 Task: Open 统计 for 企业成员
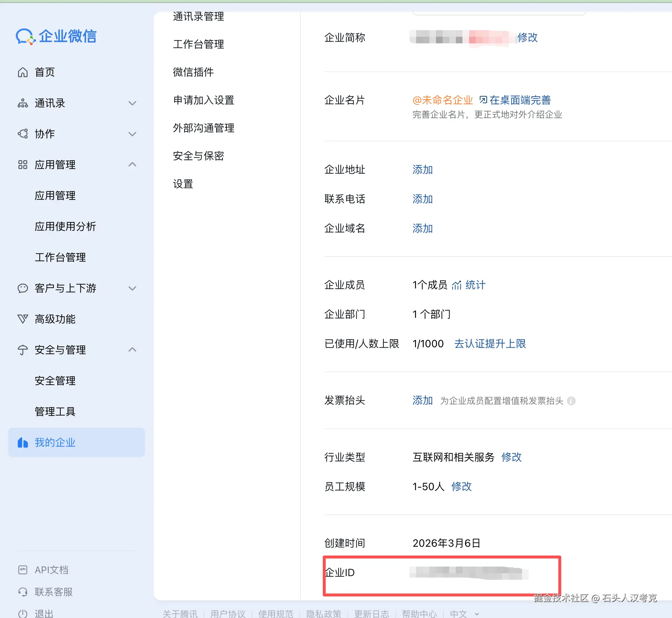pyautogui.click(x=476, y=285)
